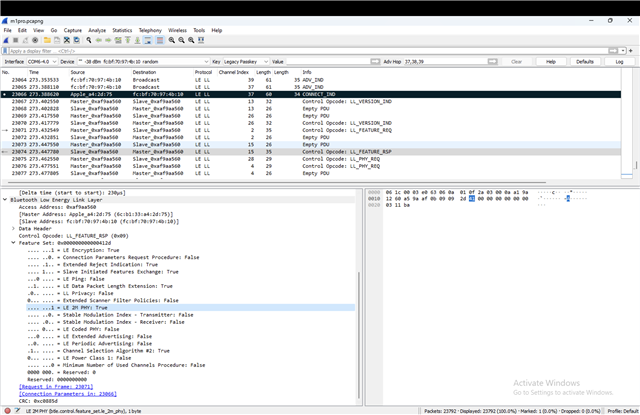Go forward in packet history
The image size is (640, 415).
pyautogui.click(x=108, y=40)
